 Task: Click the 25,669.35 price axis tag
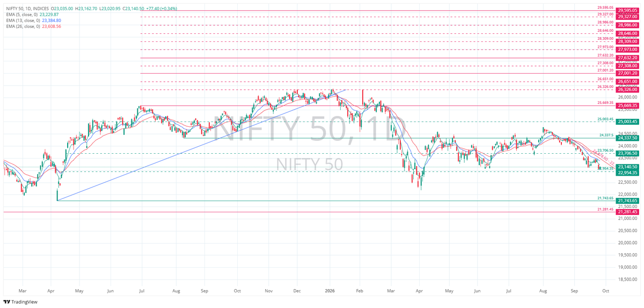627,105
